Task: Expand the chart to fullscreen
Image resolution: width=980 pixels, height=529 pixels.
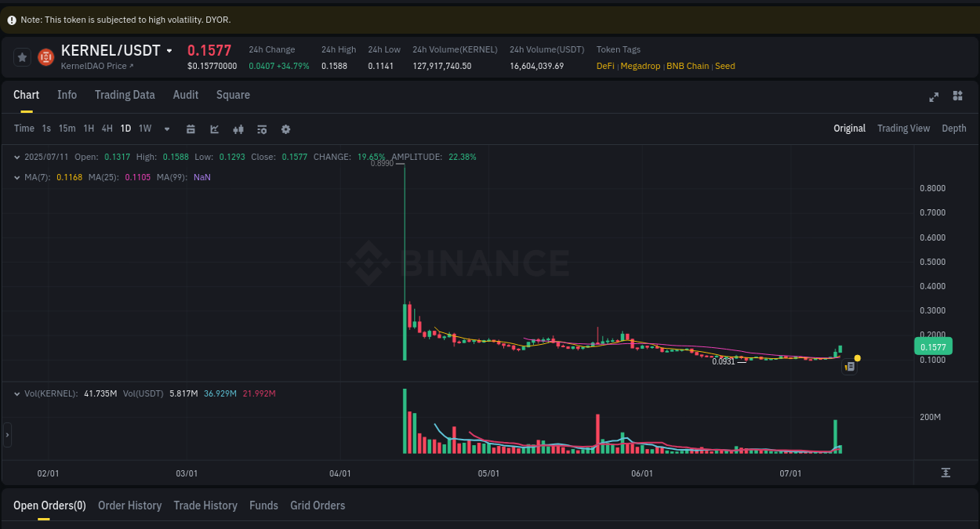Action: click(x=934, y=96)
